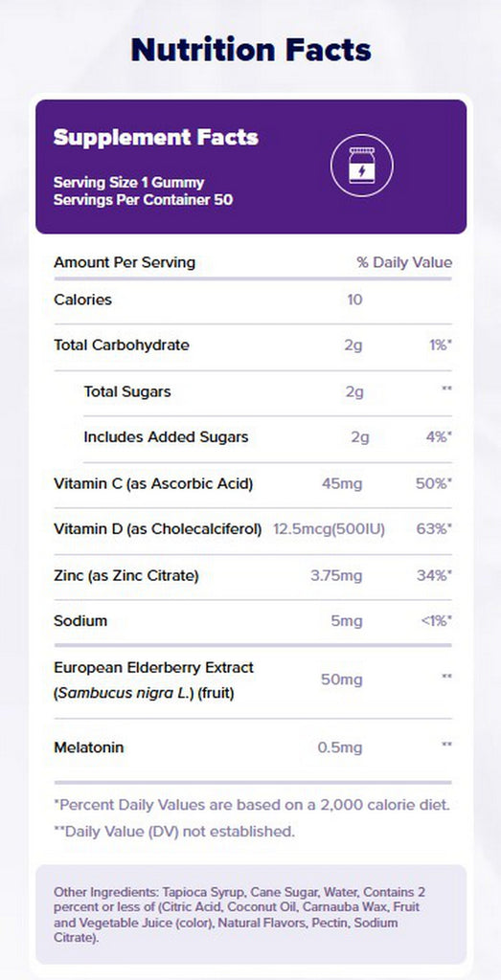
Task: Select the 0.5mg Melatonin amount
Action: coord(340,747)
